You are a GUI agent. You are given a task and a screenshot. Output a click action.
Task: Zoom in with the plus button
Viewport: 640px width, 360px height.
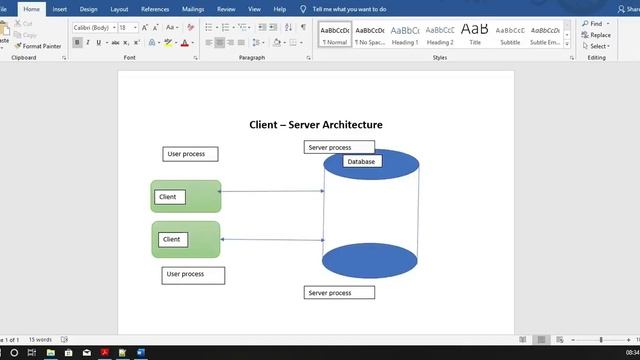coord(629,340)
